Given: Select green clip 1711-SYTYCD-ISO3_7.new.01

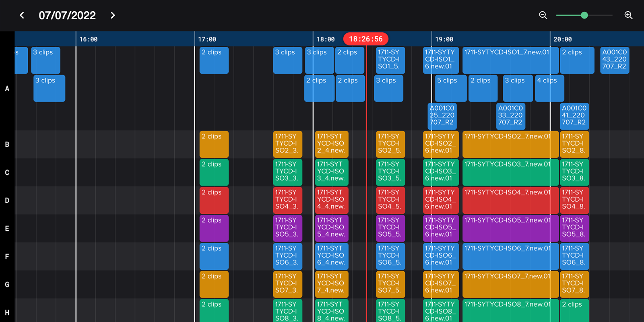Looking at the screenshot, I should coord(510,172).
